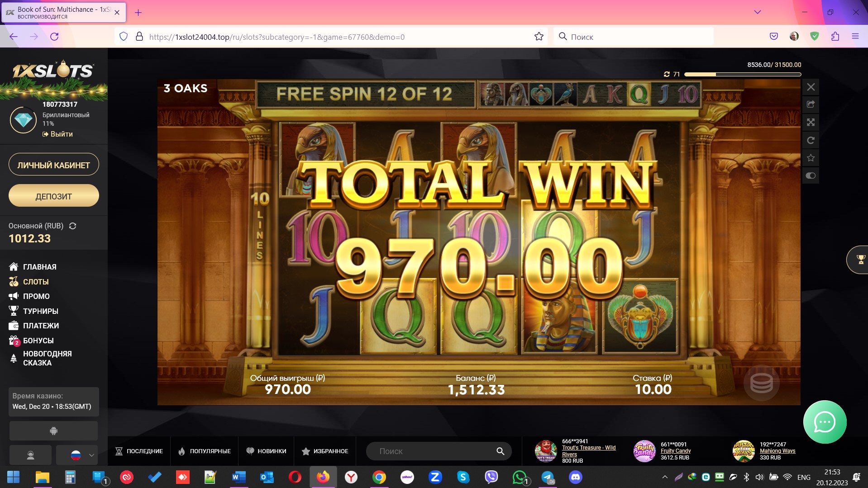Click the wagering progress bar
Image resolution: width=868 pixels, height=488 pixels.
tap(743, 74)
